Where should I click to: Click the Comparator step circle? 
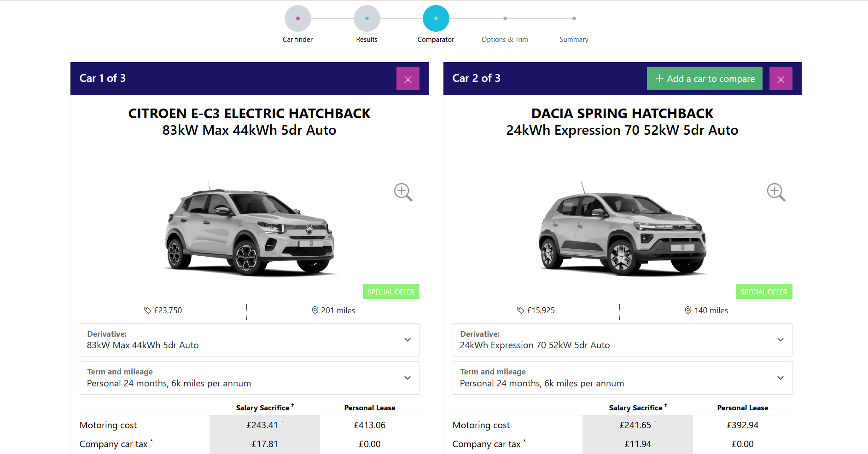tap(436, 18)
